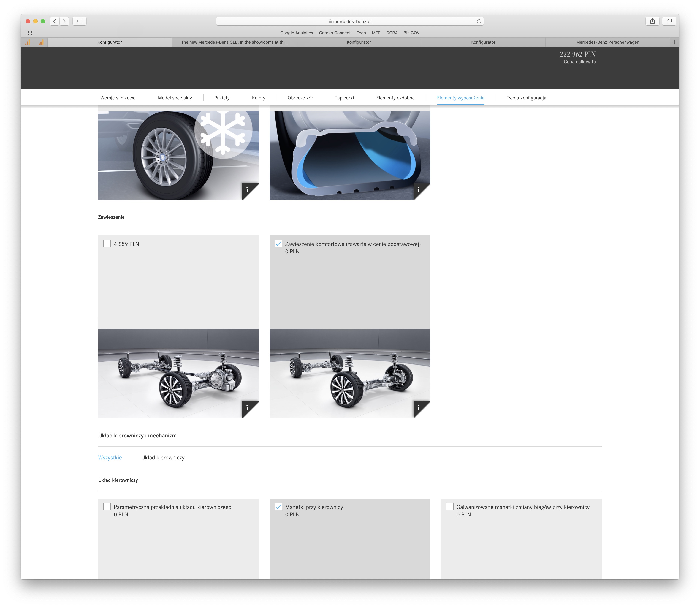Click the Cena całkowita label
Viewport: 700px width, 607px height.
point(579,62)
